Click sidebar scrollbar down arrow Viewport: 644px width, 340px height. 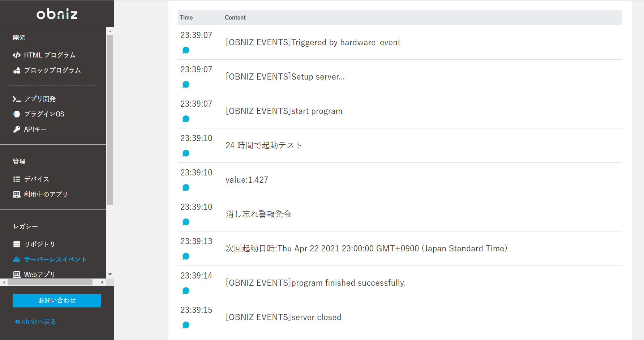[110, 275]
